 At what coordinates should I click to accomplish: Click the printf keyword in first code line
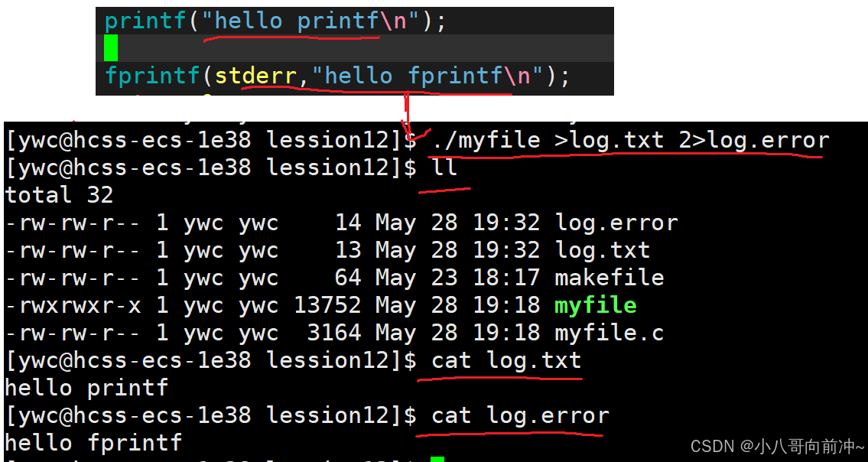pos(147,21)
